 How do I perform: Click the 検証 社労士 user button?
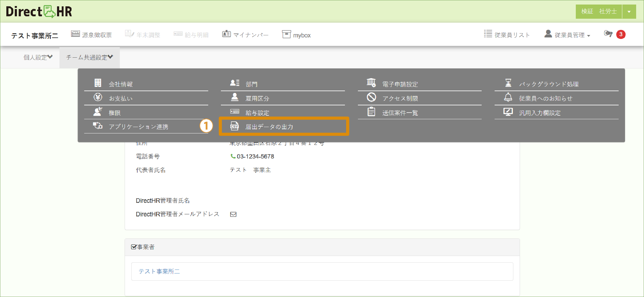pos(599,11)
